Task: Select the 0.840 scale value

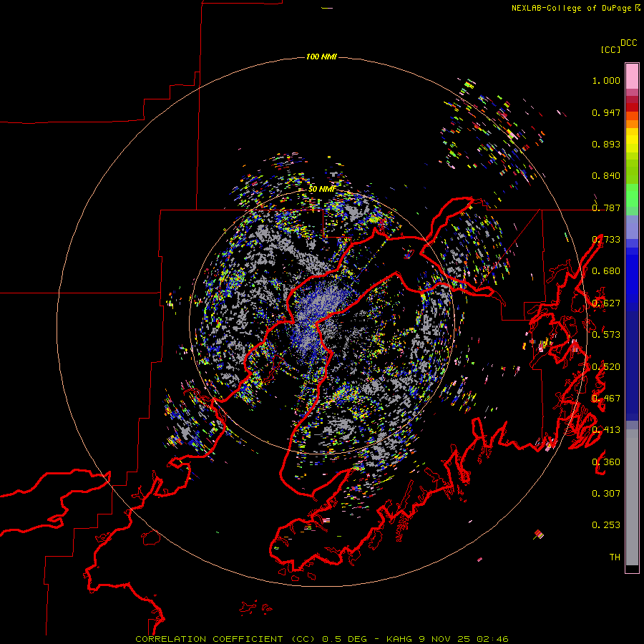Action: [x=606, y=176]
